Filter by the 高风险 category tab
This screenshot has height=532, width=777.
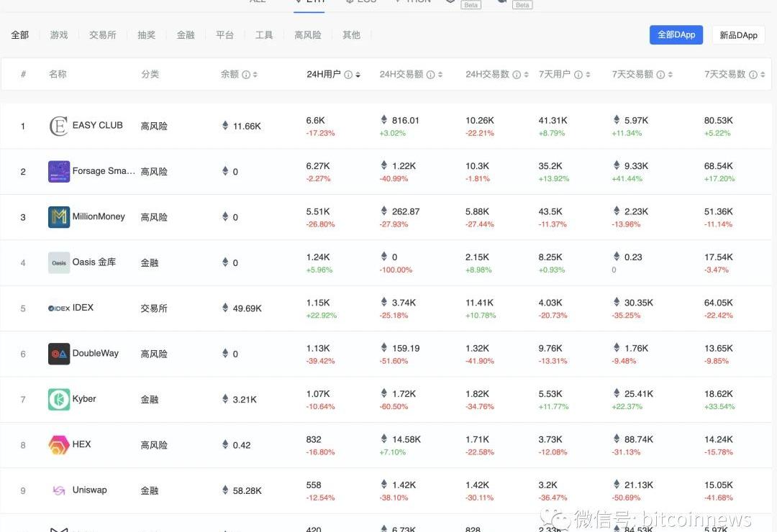[x=308, y=35]
